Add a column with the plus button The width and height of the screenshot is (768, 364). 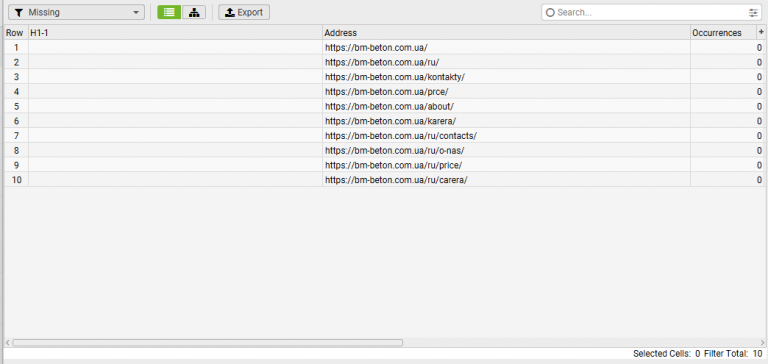tap(762, 32)
